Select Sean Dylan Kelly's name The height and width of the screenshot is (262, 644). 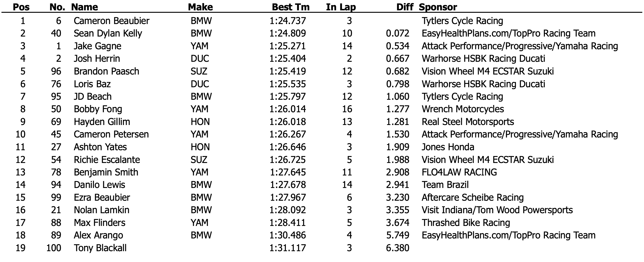click(108, 33)
